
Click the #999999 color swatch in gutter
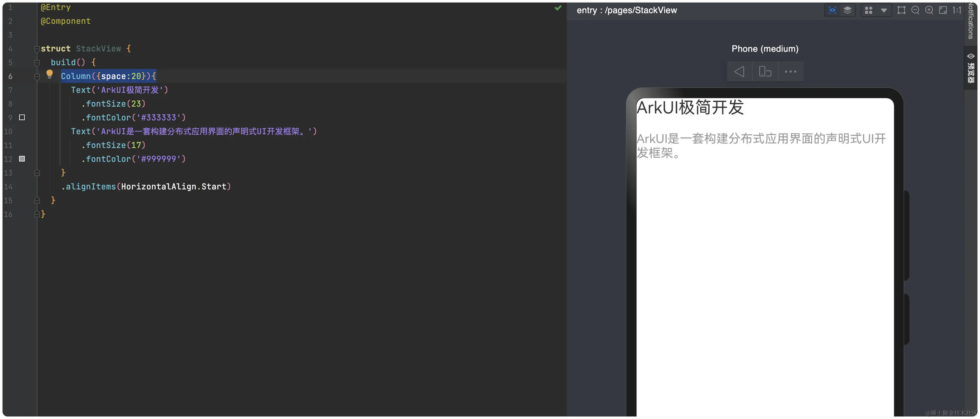pos(22,159)
